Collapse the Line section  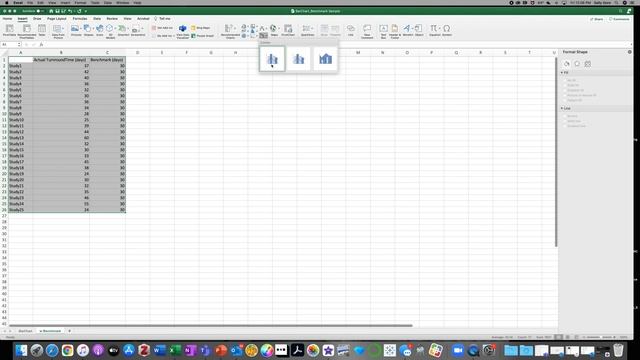tap(562, 108)
